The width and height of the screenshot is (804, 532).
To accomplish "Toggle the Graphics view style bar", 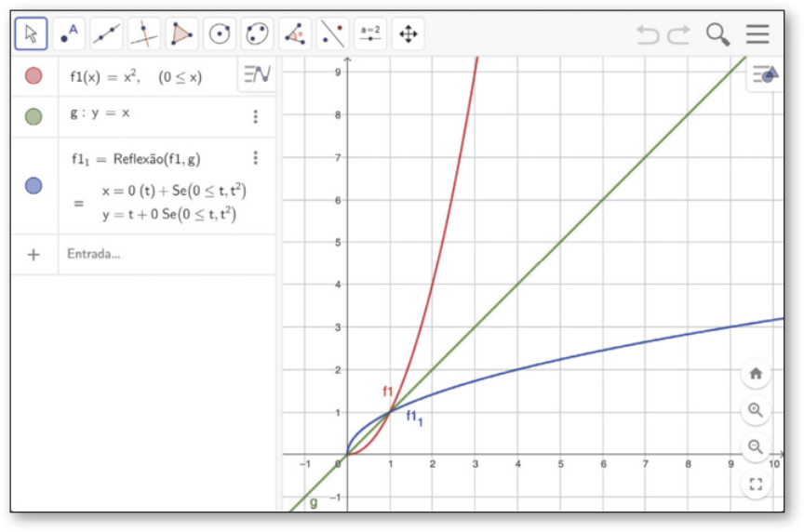I will tap(765, 74).
